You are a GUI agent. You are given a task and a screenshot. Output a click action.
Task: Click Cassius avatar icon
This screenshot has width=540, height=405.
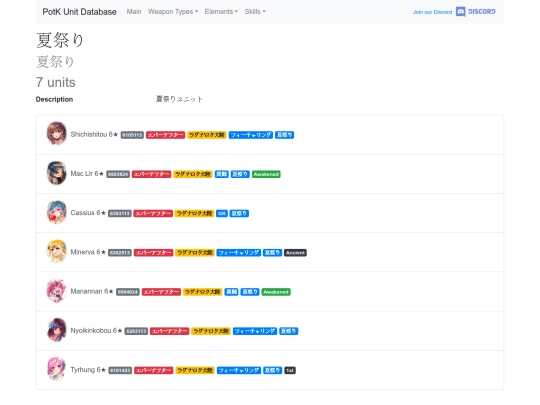[56, 212]
